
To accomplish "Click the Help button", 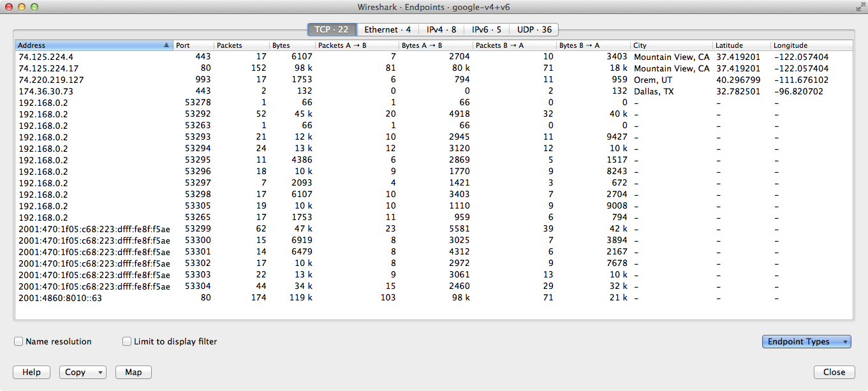I will coord(31,373).
